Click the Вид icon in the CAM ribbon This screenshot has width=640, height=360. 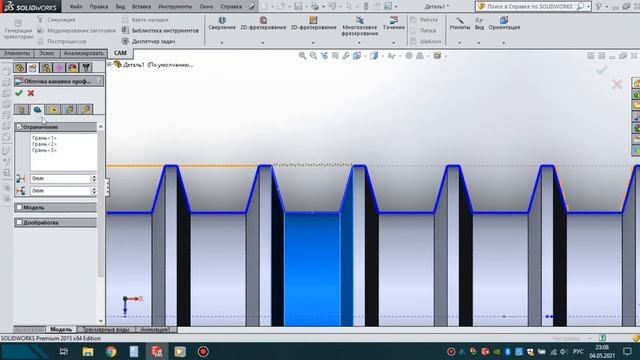pos(479,23)
